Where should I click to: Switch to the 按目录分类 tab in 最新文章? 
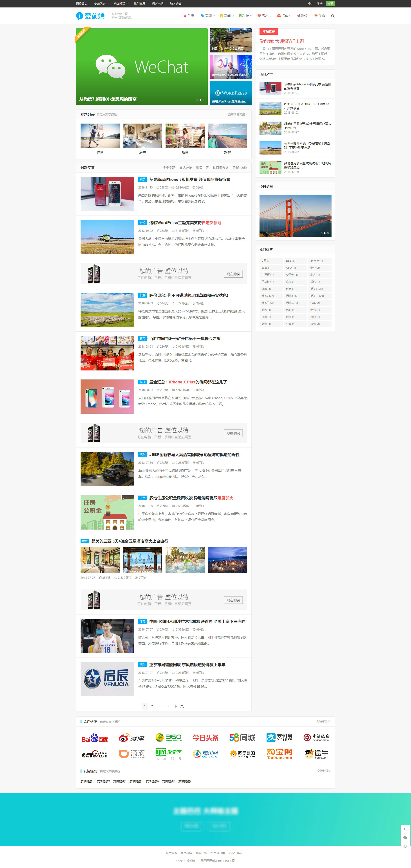pyautogui.click(x=220, y=168)
